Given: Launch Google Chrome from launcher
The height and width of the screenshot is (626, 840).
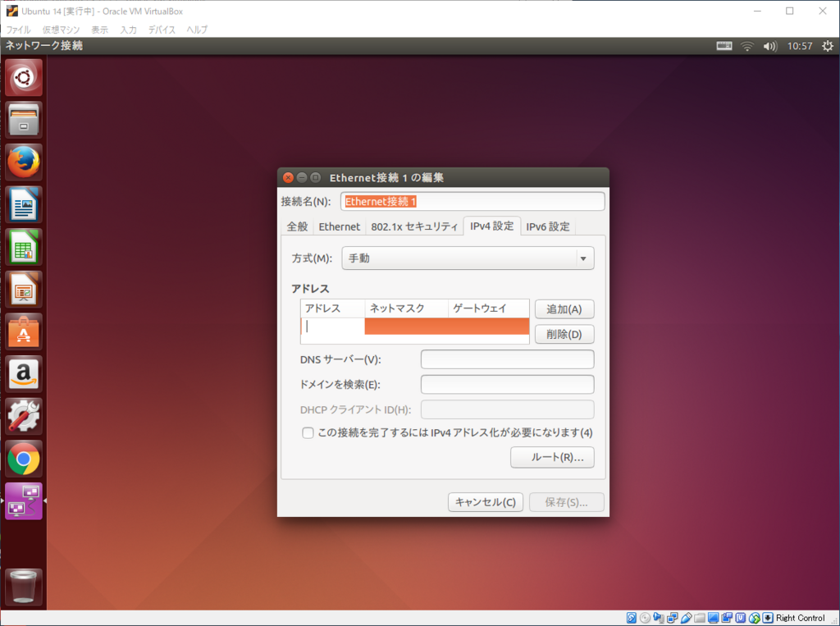Looking at the screenshot, I should (x=24, y=459).
